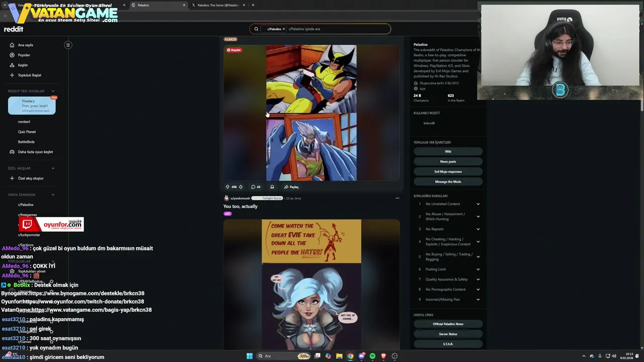Upvote the Wolverine meme post
Screen dimensions: 644x362
tap(227, 187)
